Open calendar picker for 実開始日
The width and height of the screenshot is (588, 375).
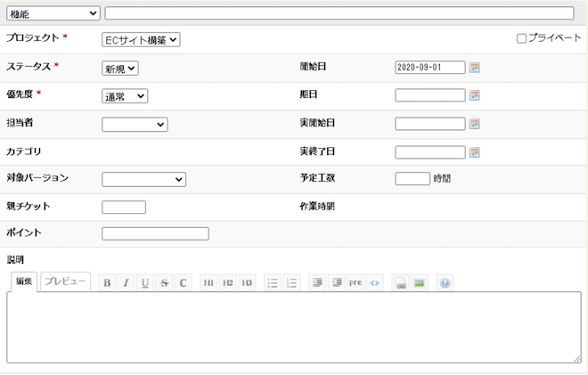pos(474,124)
